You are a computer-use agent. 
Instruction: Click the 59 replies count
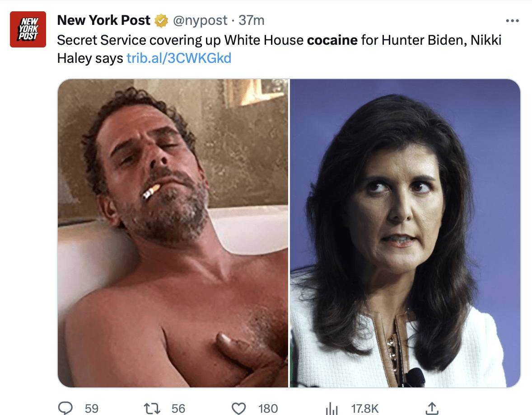(91, 409)
